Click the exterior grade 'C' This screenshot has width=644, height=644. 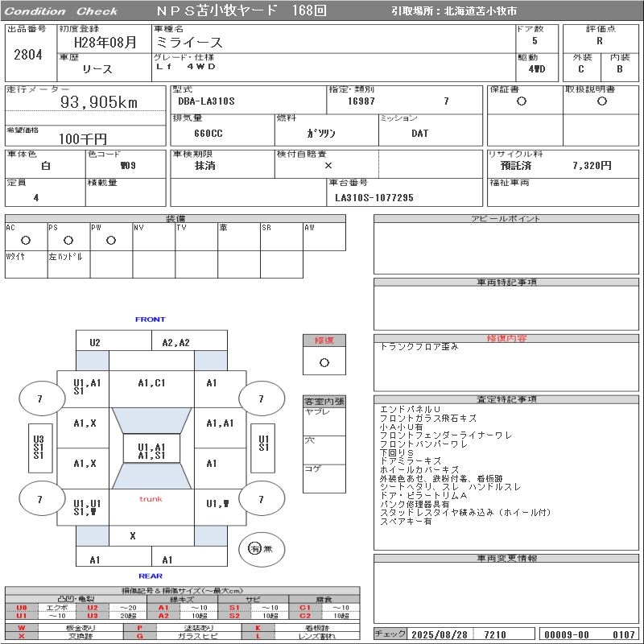click(580, 69)
